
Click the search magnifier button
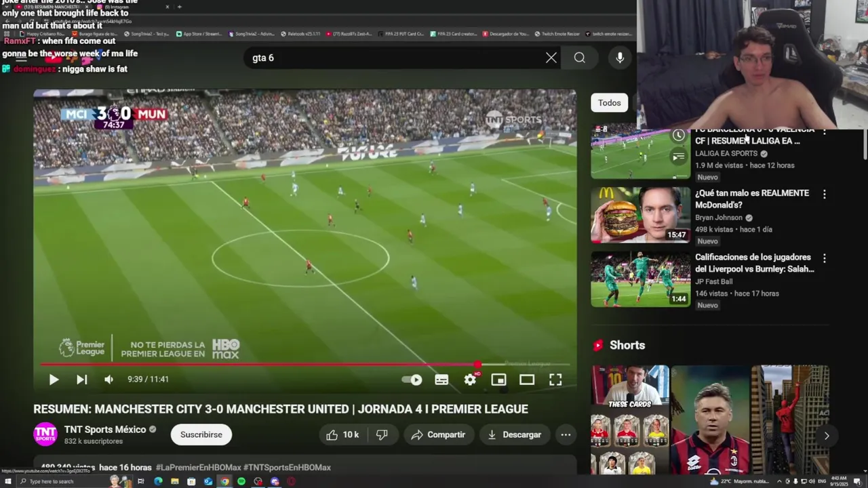coord(580,58)
